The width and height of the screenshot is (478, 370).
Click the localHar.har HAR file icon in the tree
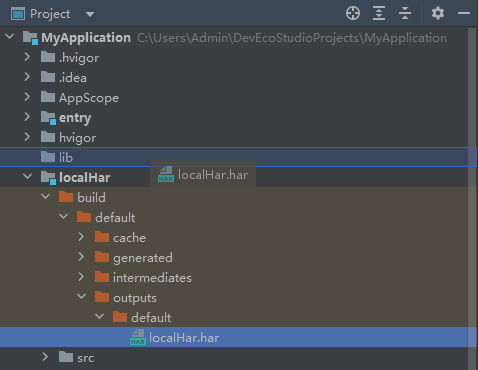(x=138, y=337)
